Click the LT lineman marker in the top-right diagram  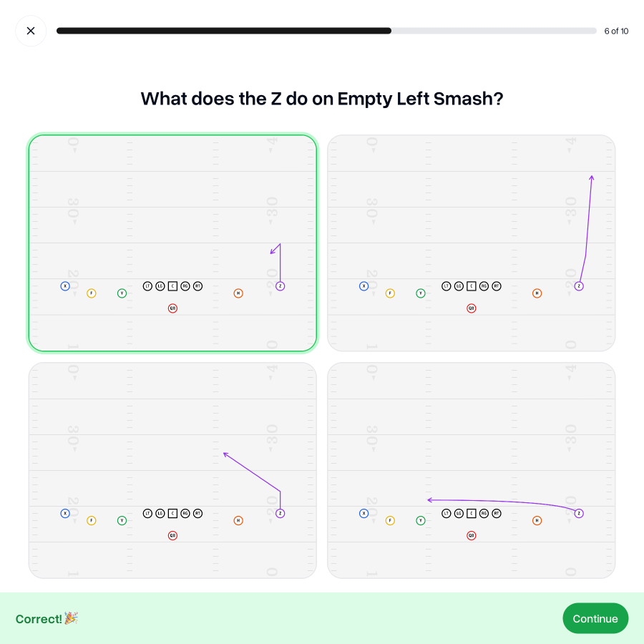447,286
